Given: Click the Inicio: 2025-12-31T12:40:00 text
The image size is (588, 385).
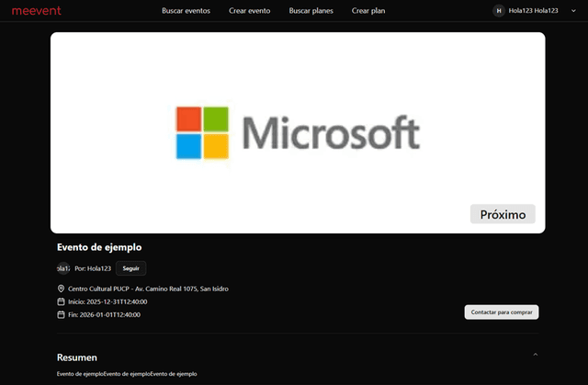Looking at the screenshot, I should (x=107, y=301).
